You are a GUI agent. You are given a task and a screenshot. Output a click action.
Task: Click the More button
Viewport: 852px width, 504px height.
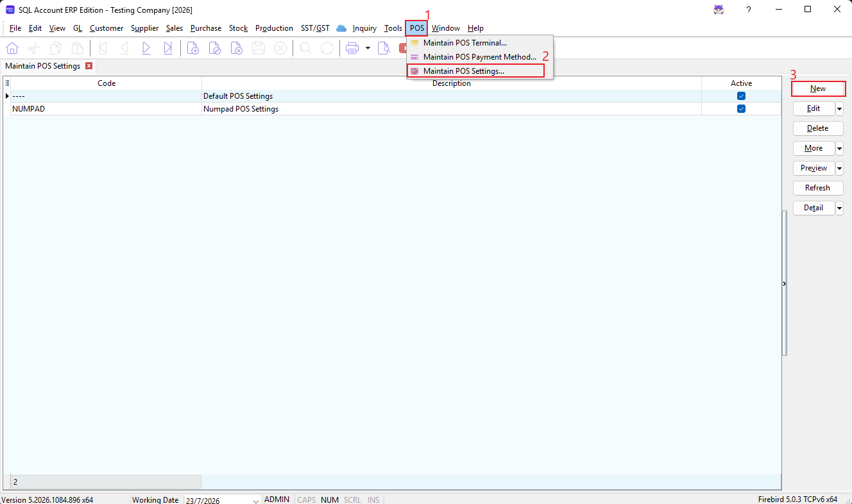pyautogui.click(x=814, y=148)
